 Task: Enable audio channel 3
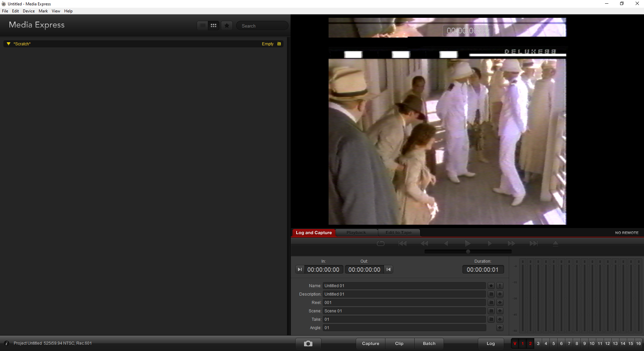click(x=538, y=344)
